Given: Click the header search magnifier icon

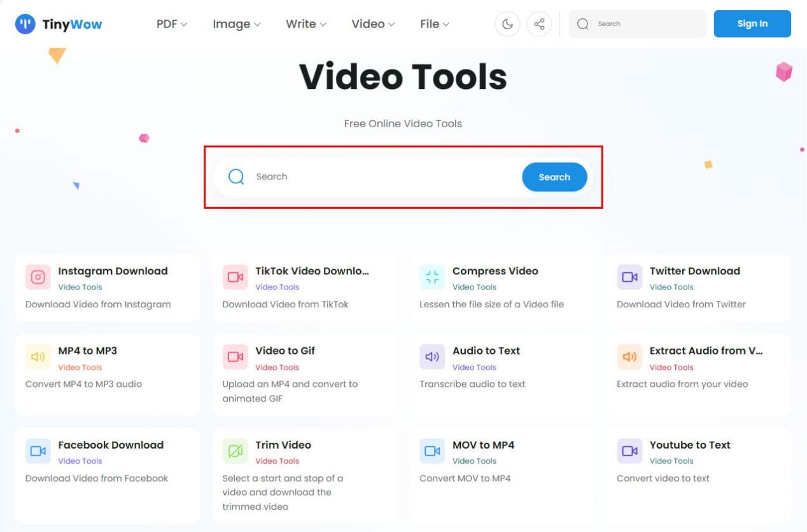Looking at the screenshot, I should (582, 24).
